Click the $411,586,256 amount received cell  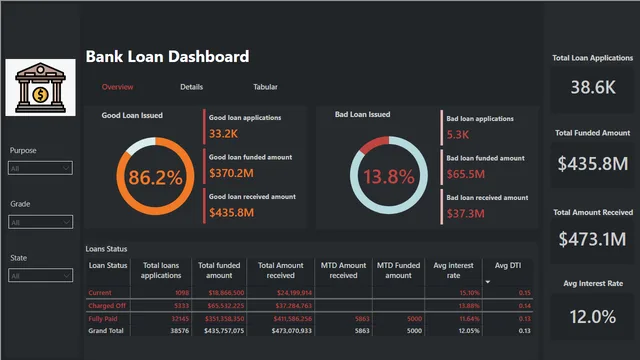point(293,319)
